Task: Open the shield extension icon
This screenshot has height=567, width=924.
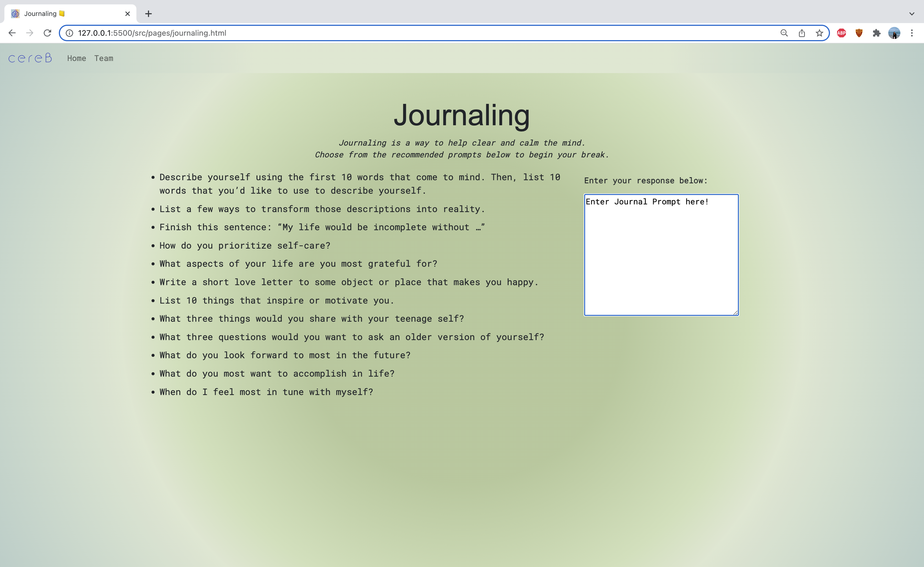Action: [x=859, y=33]
